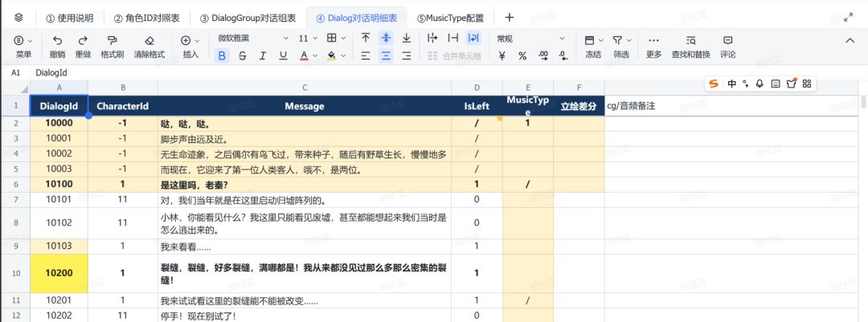The image size is (868, 322).
Task: Open more tools (更多)
Action: coord(653,46)
